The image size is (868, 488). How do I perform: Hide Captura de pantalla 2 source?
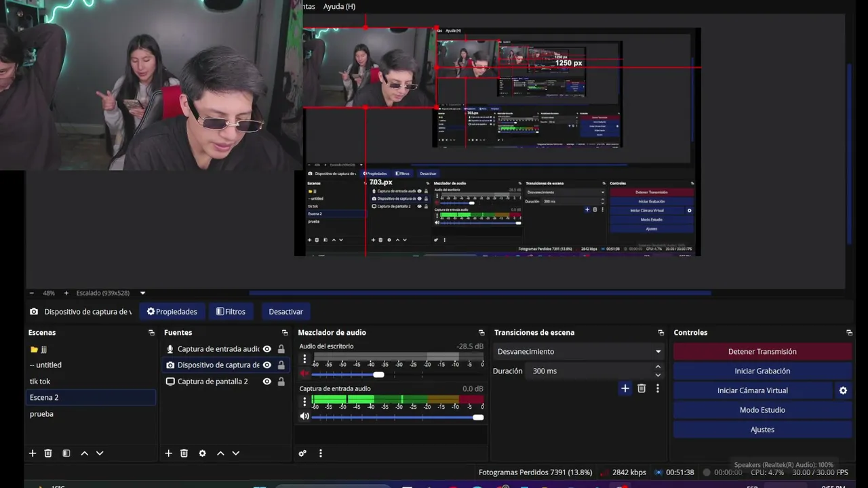267,382
